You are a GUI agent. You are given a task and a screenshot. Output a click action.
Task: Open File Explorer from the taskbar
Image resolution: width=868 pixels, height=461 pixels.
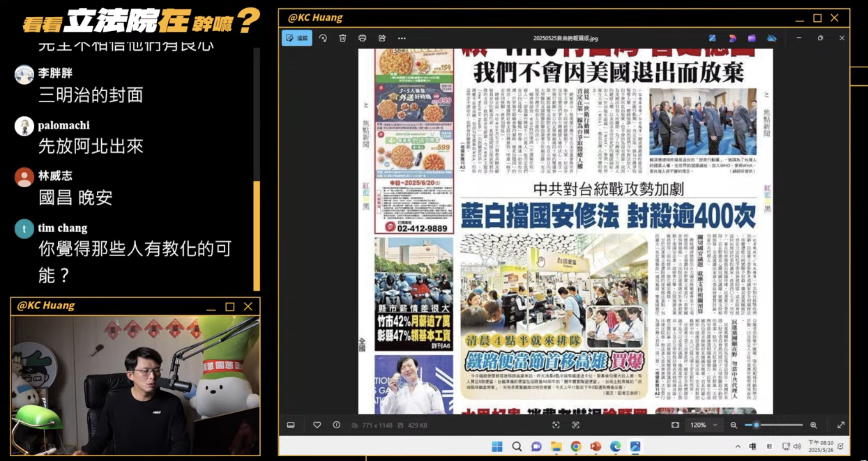point(556,446)
